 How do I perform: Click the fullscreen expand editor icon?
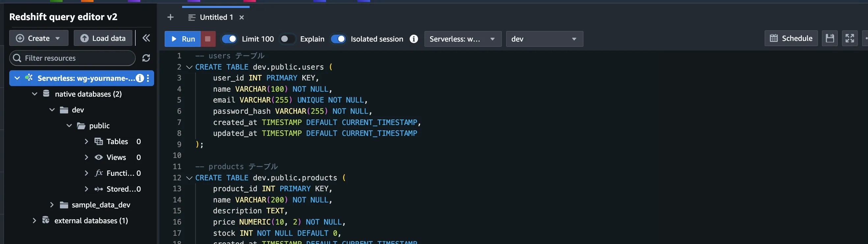pyautogui.click(x=849, y=39)
